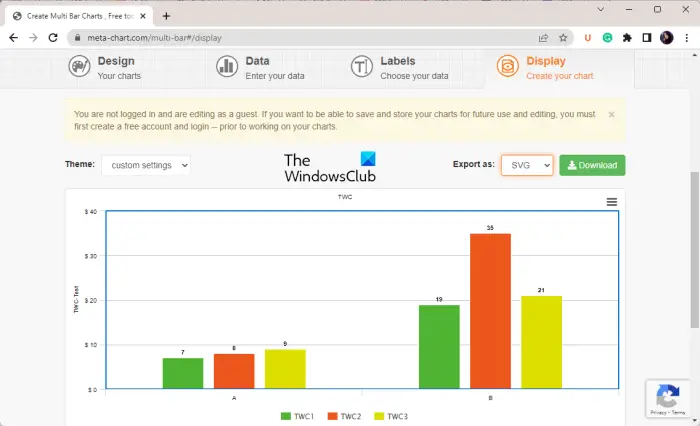Switch to the Data Enter your data tab
The image size is (700, 426).
coord(261,67)
